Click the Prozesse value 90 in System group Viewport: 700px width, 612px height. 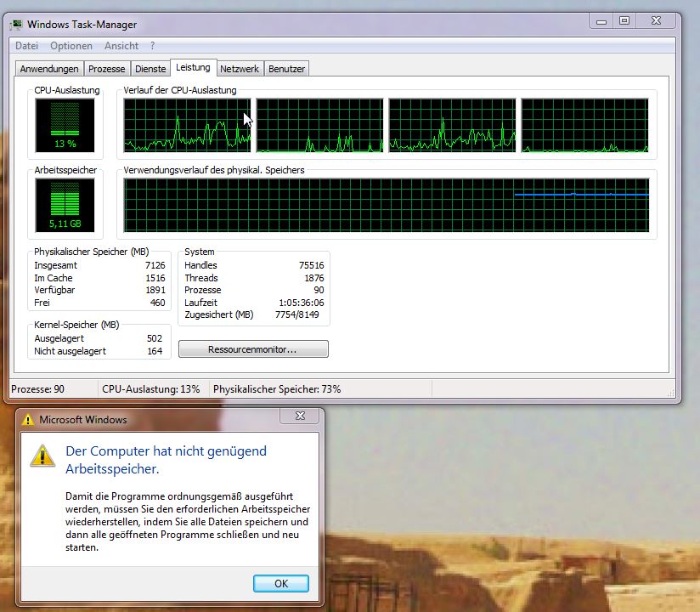[x=319, y=290]
